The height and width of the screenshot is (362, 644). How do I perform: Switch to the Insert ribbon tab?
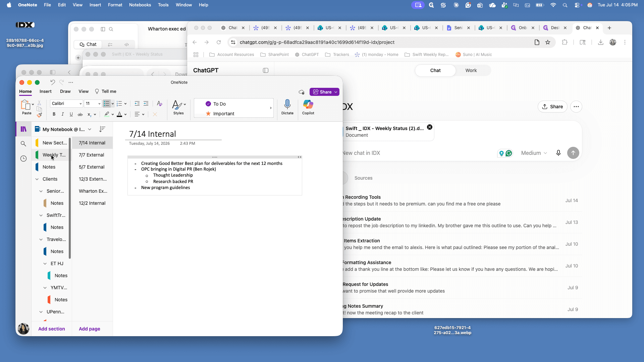(x=45, y=91)
